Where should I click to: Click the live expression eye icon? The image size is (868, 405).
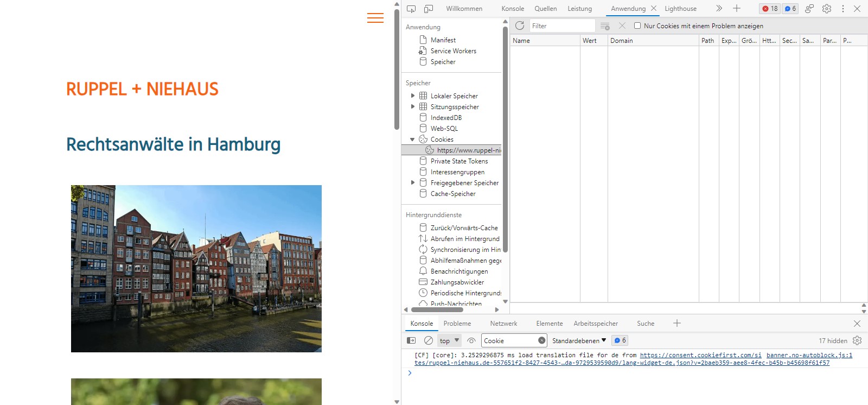[471, 340]
